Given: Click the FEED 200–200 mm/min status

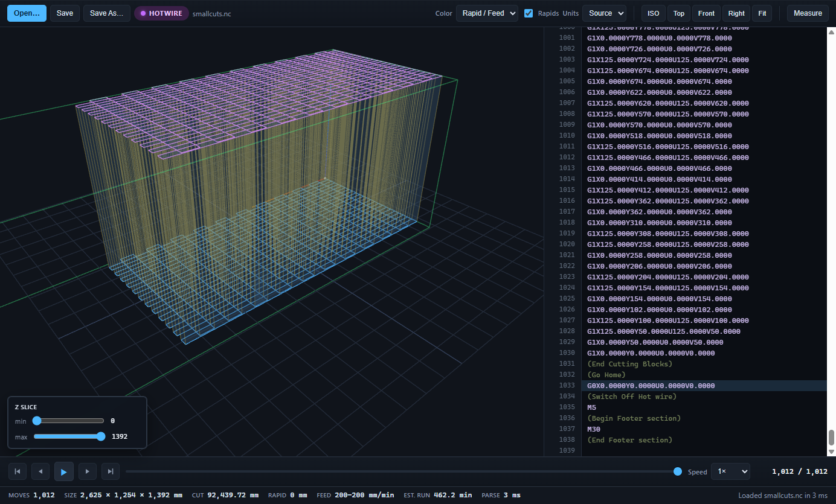Looking at the screenshot, I should pyautogui.click(x=355, y=496).
